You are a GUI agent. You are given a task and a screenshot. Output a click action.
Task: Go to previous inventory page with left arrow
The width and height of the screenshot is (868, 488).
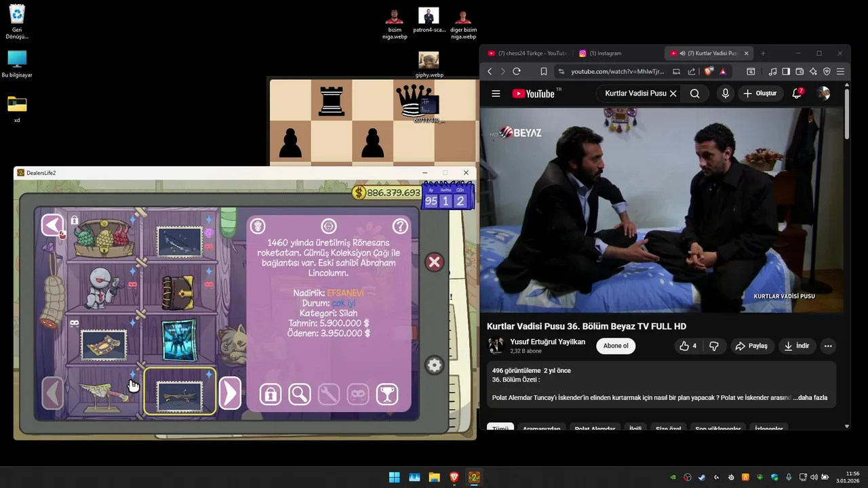coord(53,392)
